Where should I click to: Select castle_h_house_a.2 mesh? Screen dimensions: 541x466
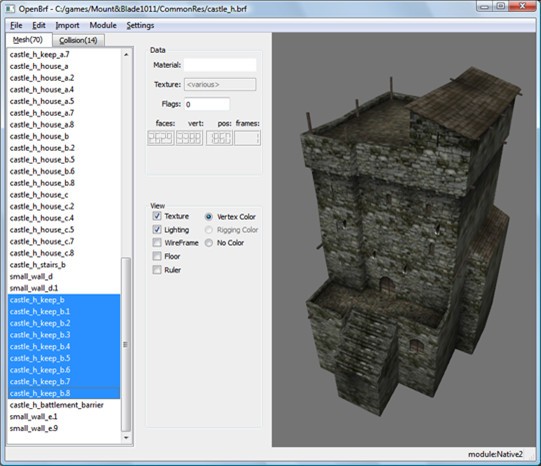64,78
